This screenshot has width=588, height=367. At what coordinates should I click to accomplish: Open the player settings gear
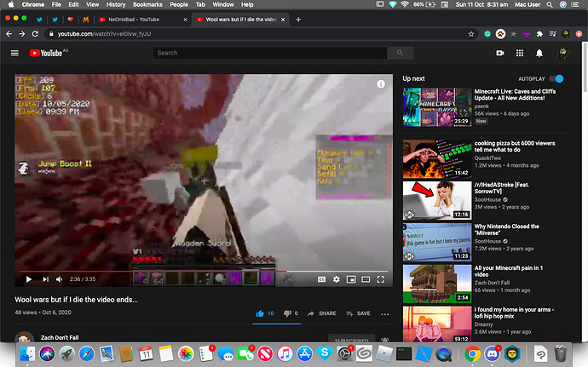337,279
